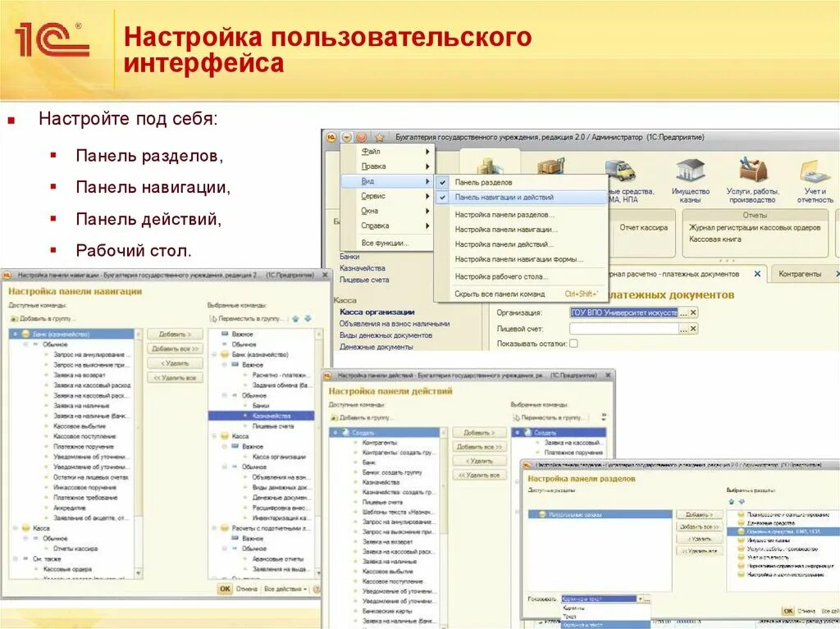Close the payment documents journal tab
The image size is (840, 629).
click(x=757, y=274)
